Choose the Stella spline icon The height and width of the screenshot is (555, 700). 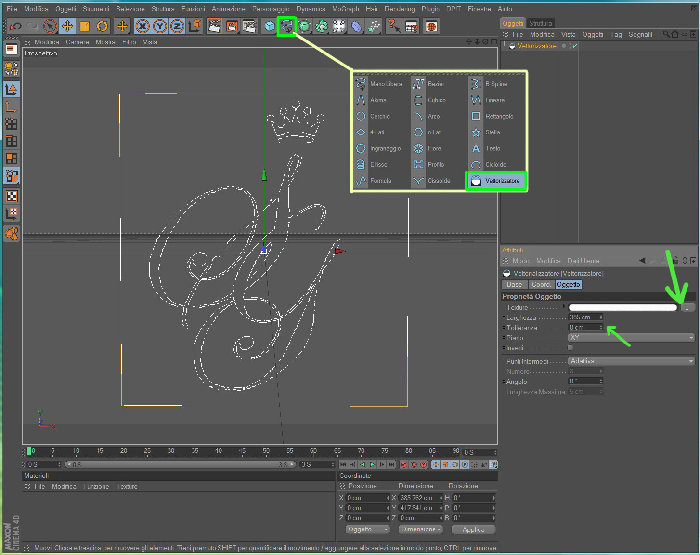[476, 132]
